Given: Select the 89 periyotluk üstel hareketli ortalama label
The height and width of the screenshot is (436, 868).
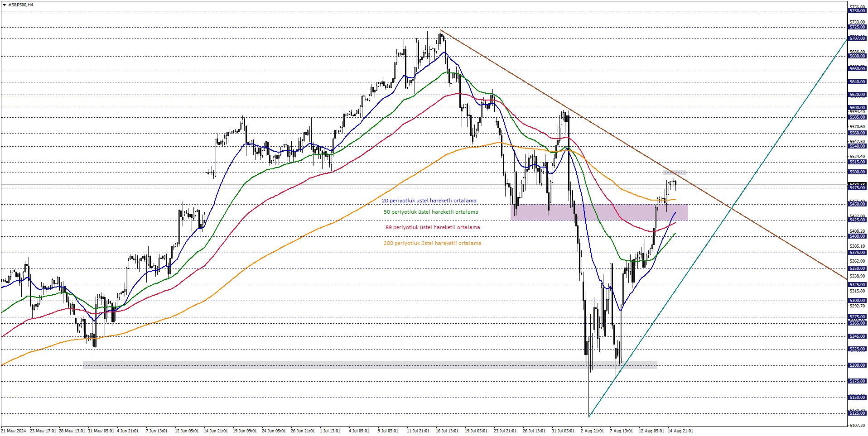Looking at the screenshot, I should (433, 227).
